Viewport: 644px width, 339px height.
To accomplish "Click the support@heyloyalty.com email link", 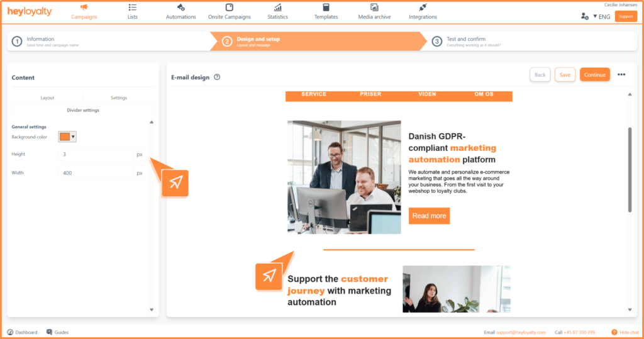I will point(520,332).
